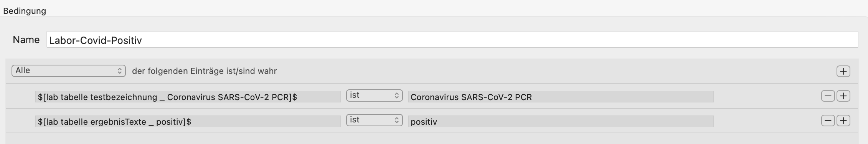The width and height of the screenshot is (868, 144).
Task: Add a row after the testbezeichnung condition
Action: [x=843, y=96]
